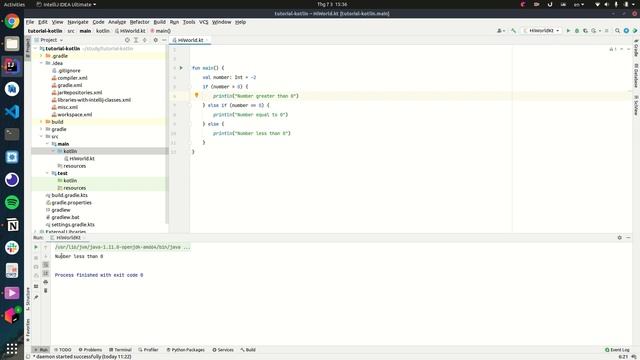Image resolution: width=640 pixels, height=360 pixels.
Task: Click the locate-file target icon in Project panel
Action: pyautogui.click(x=127, y=40)
